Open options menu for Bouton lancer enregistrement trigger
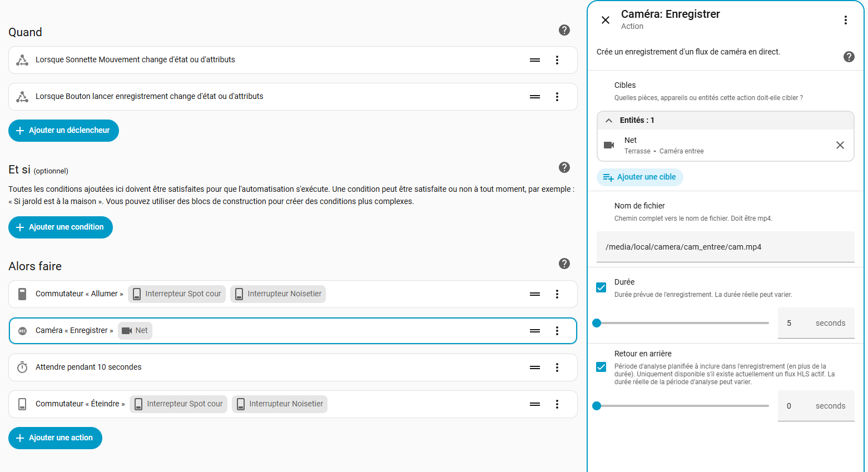The height and width of the screenshot is (472, 868). [x=557, y=97]
